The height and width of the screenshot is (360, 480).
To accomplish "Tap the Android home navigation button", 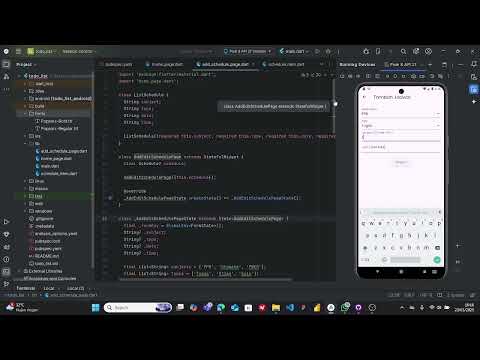I will 401,272.
